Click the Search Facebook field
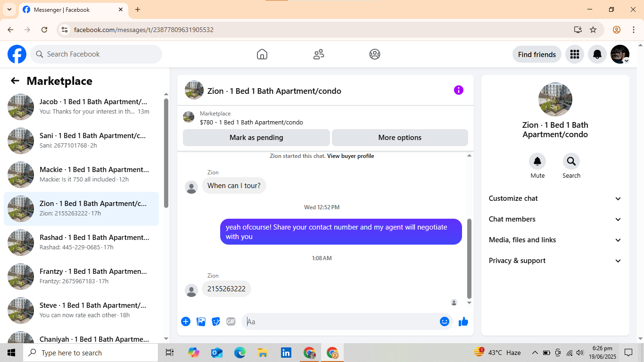 (96, 54)
